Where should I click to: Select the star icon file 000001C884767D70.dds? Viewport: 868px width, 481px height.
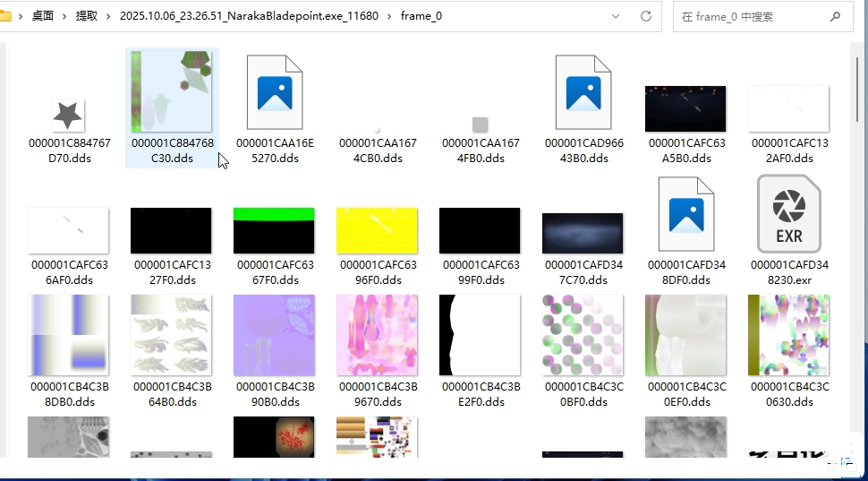click(x=68, y=116)
